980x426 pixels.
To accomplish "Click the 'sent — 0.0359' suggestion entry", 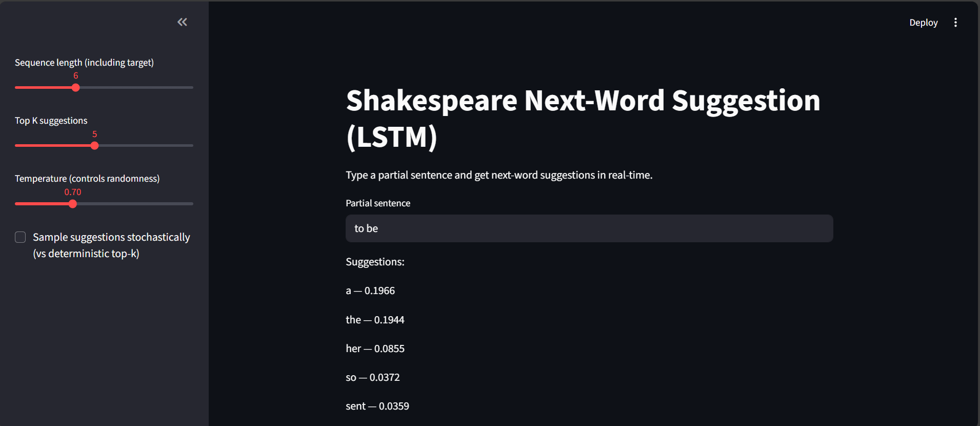I will [377, 405].
